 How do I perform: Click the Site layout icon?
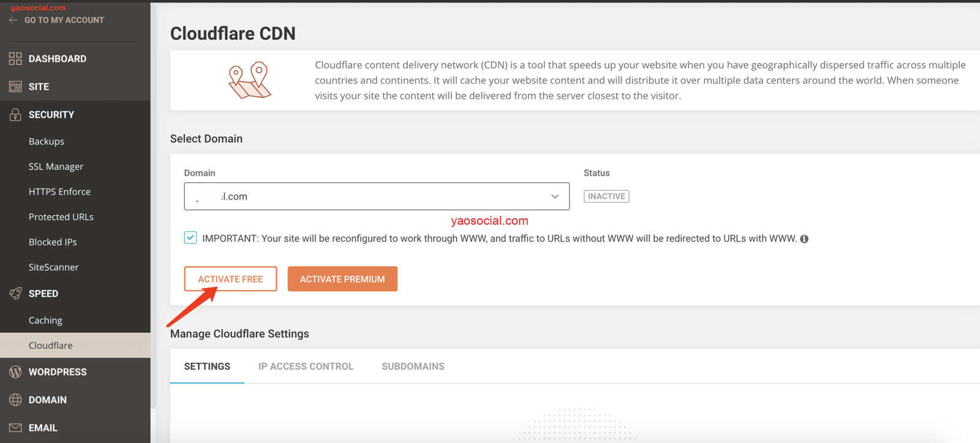click(15, 87)
